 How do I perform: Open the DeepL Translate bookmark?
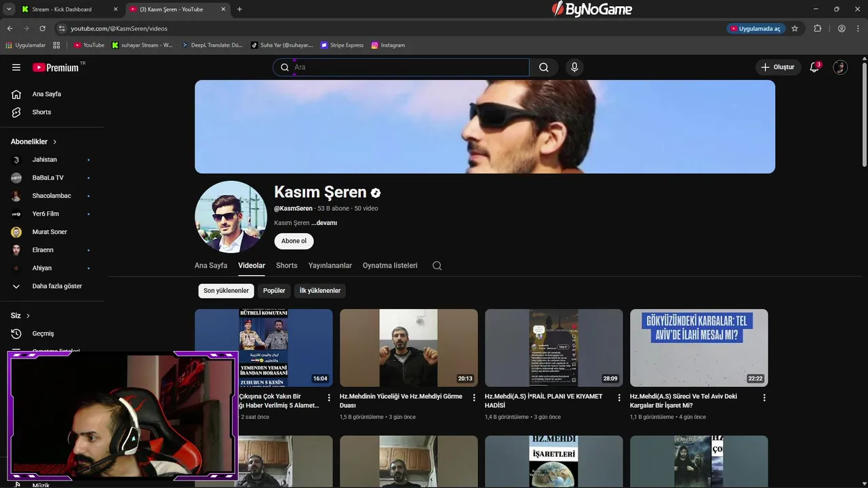[212, 45]
